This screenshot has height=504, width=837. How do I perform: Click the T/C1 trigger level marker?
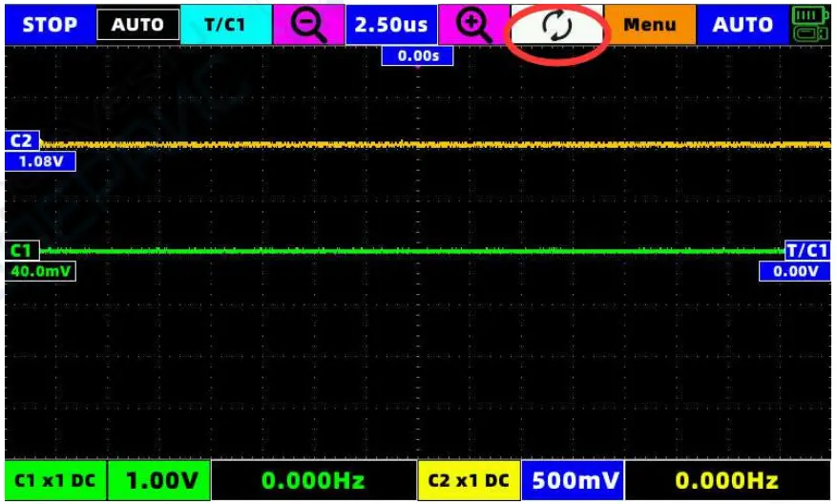coord(807,250)
